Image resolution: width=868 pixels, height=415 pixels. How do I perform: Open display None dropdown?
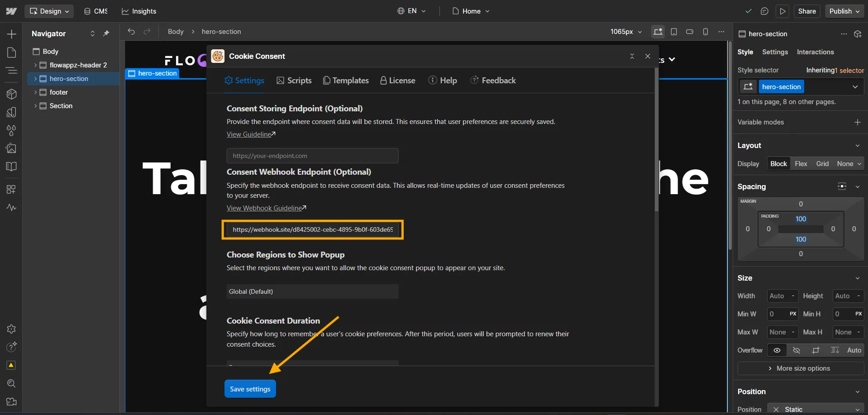pos(849,164)
